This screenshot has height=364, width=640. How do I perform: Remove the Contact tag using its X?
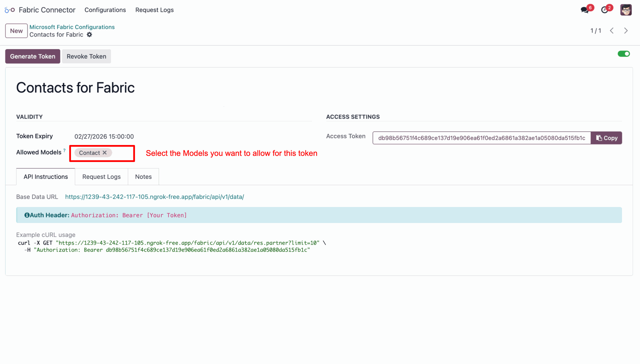(105, 153)
